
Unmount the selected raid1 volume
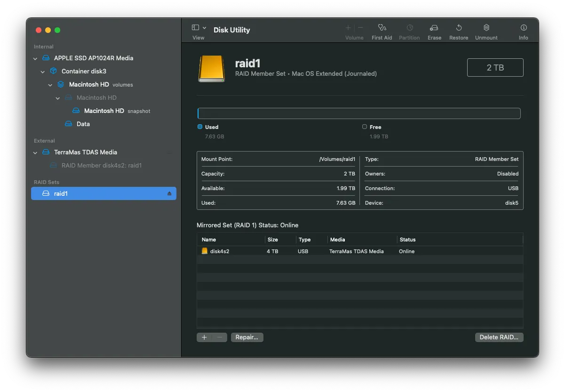[486, 28]
